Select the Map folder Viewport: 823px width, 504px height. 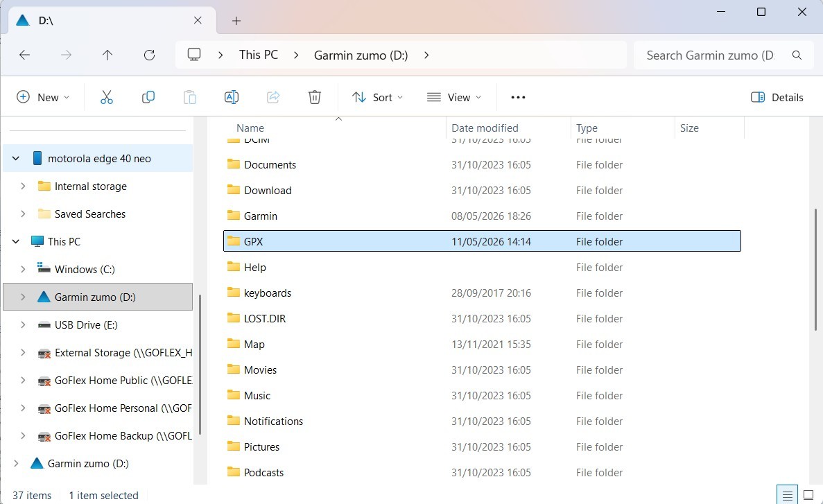click(482, 344)
